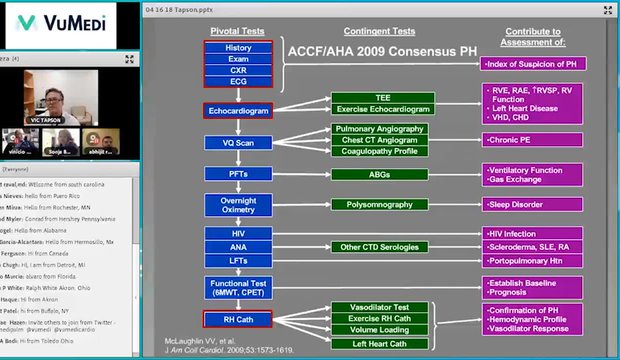Click the VQ Scan blue box
Screen dimensions: 620x360
(238, 143)
